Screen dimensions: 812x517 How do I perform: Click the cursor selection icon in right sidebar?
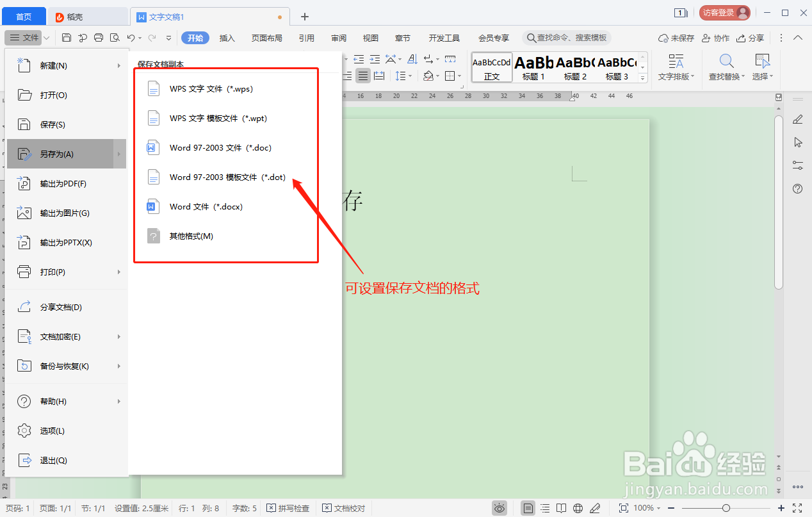[797, 142]
